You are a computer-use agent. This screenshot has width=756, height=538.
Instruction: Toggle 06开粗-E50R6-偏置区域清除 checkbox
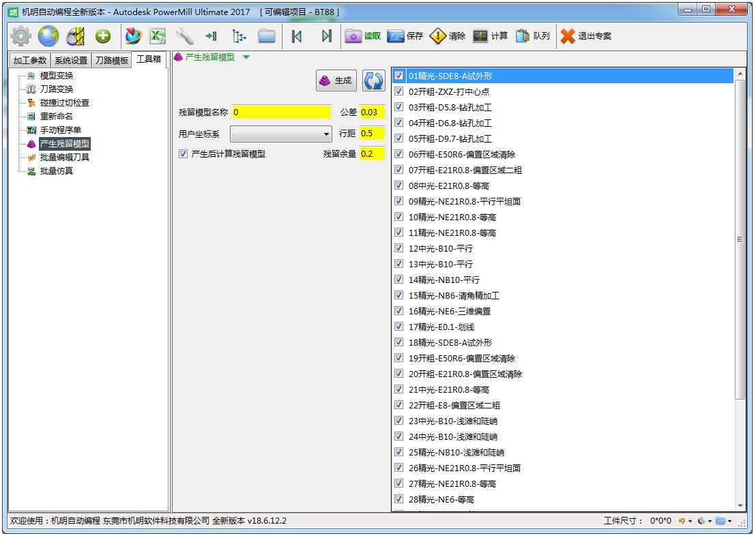pos(398,154)
